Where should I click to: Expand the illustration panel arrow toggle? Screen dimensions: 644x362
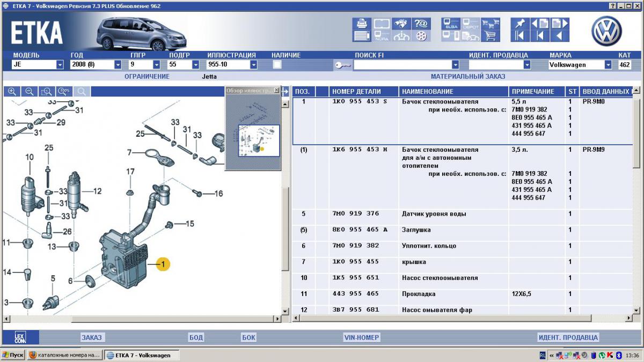[285, 91]
